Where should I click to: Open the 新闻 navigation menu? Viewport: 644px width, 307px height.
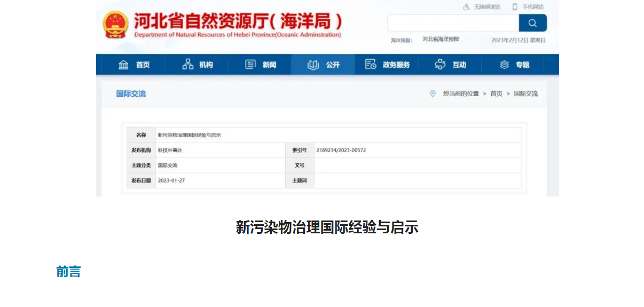click(269, 65)
